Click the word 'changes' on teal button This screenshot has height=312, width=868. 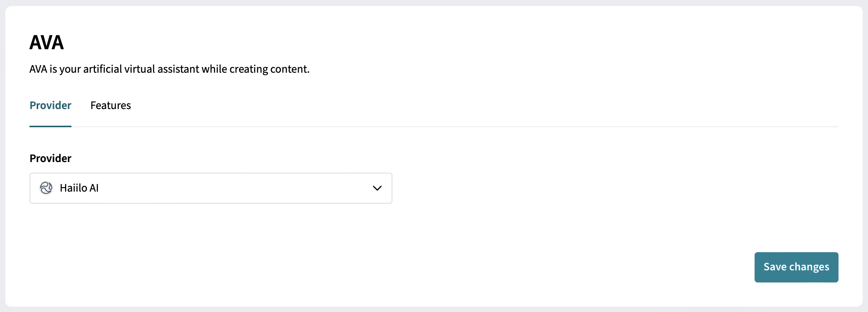pos(809,267)
